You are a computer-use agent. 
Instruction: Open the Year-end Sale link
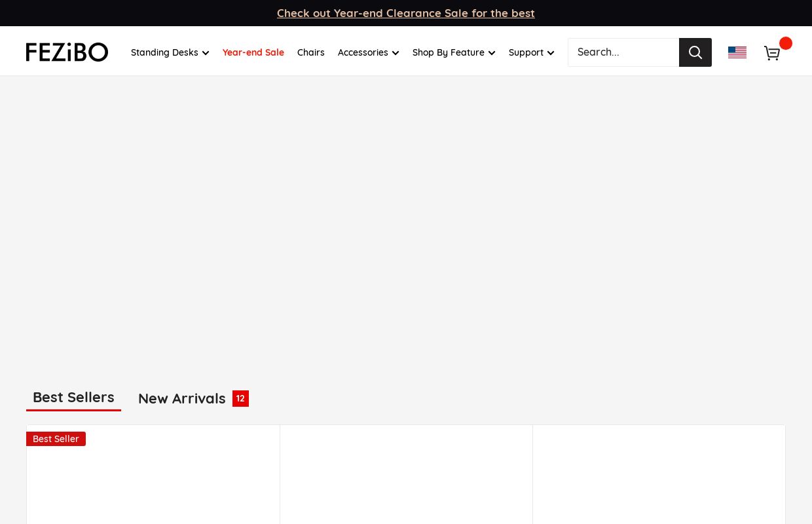click(x=253, y=52)
